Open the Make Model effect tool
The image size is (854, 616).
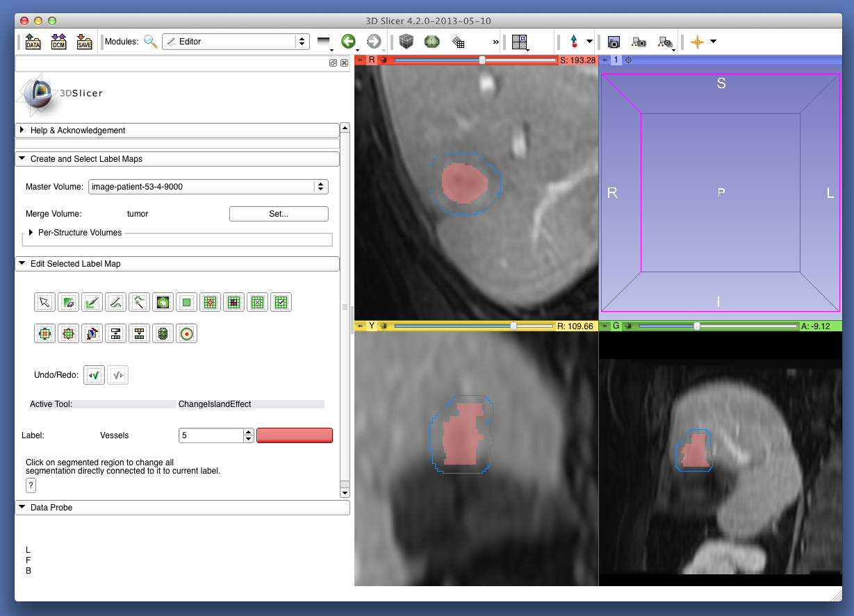(163, 334)
